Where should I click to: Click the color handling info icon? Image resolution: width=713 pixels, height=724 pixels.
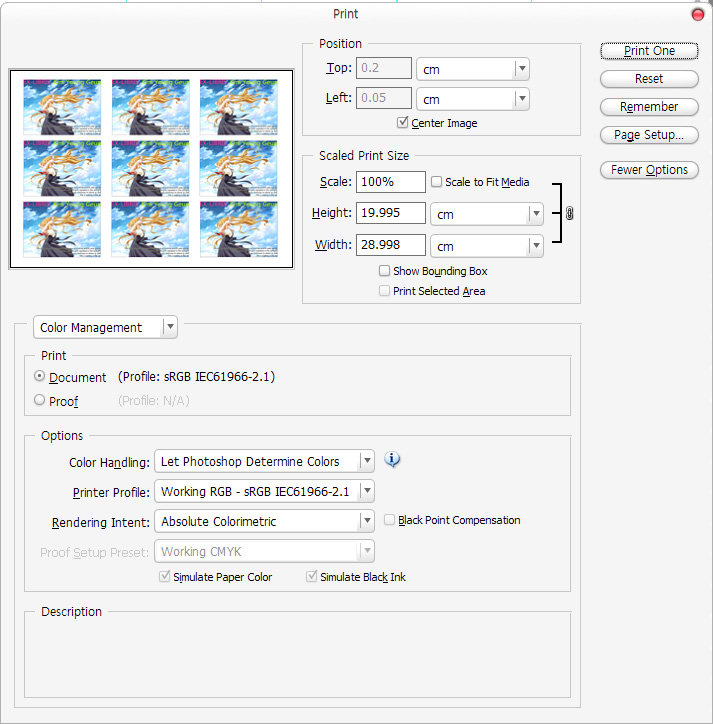pyautogui.click(x=392, y=459)
